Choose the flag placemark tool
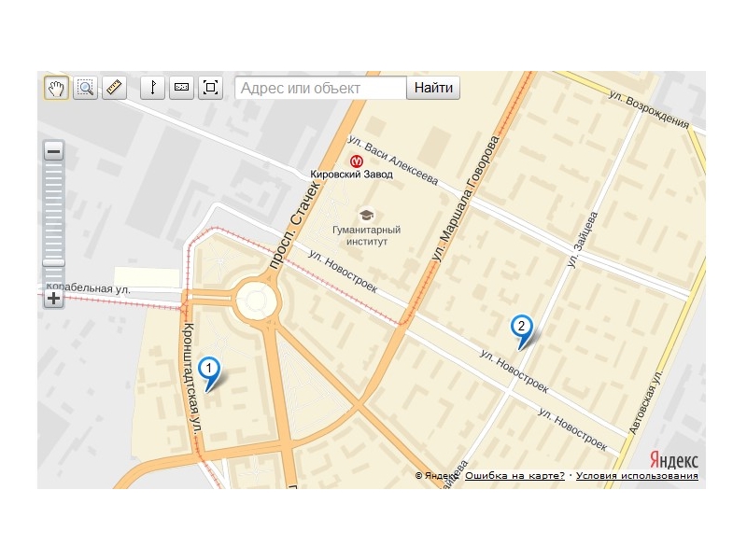The width and height of the screenshot is (747, 560). (152, 88)
